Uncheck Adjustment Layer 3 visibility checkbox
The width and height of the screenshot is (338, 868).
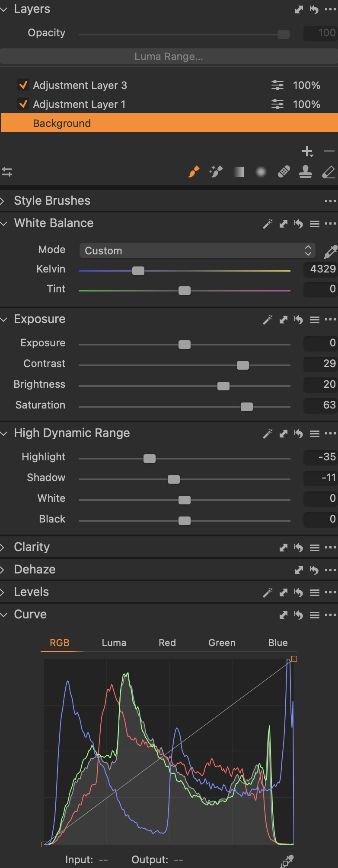23,85
